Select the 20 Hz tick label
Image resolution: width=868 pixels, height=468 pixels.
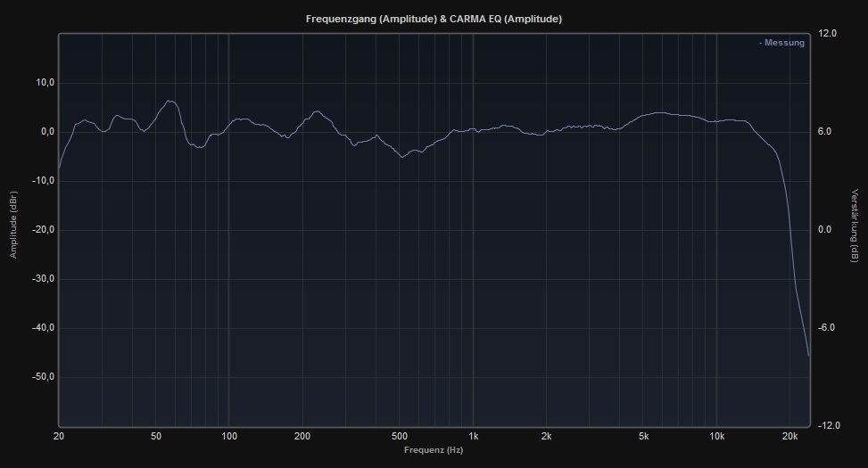coord(59,436)
